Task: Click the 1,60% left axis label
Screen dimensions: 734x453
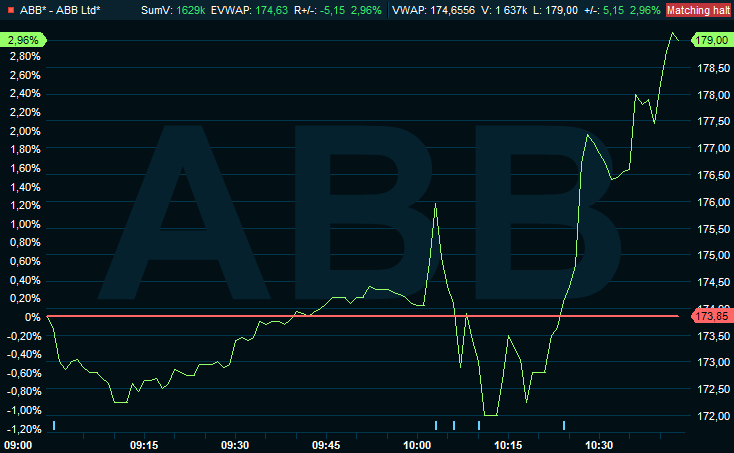Action: pyautogui.click(x=25, y=168)
